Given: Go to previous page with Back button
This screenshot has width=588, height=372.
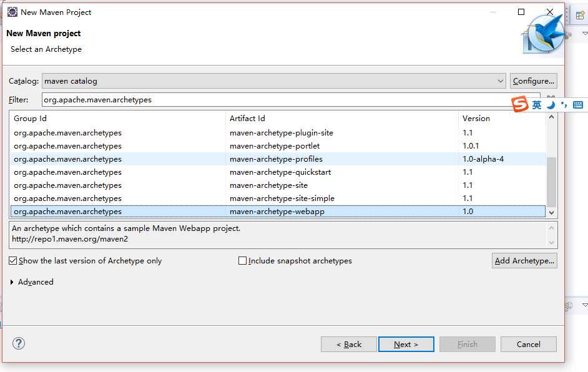Looking at the screenshot, I should coord(349,345).
